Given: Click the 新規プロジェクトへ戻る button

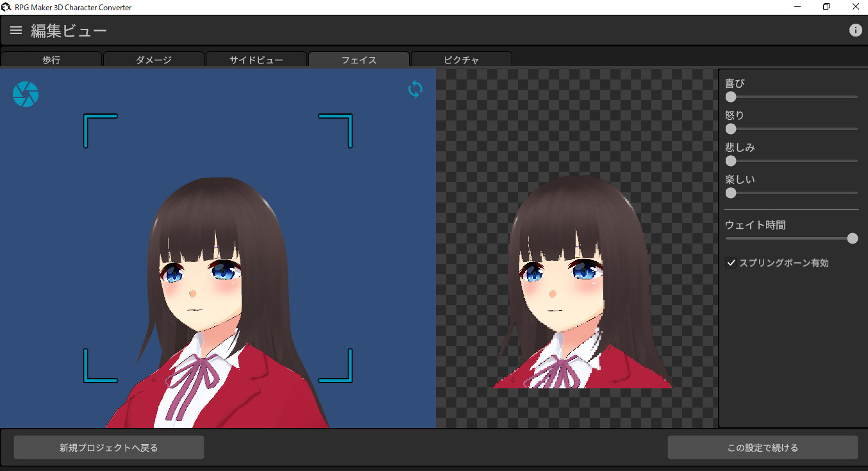Looking at the screenshot, I should point(108,447).
